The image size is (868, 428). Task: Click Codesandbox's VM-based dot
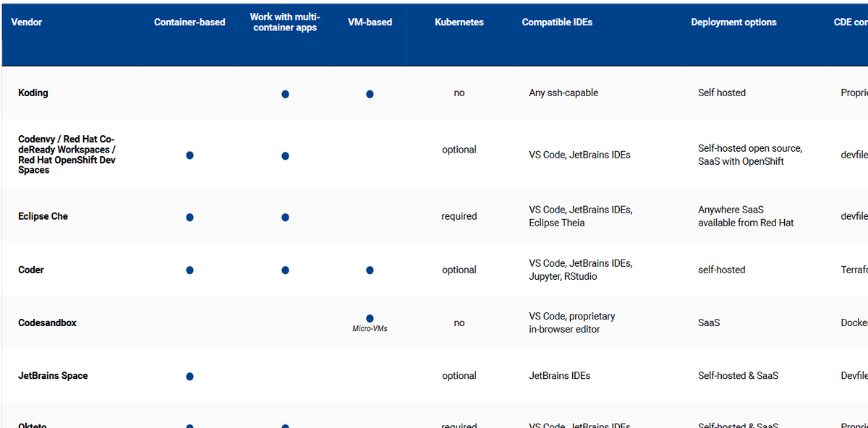coord(370,318)
